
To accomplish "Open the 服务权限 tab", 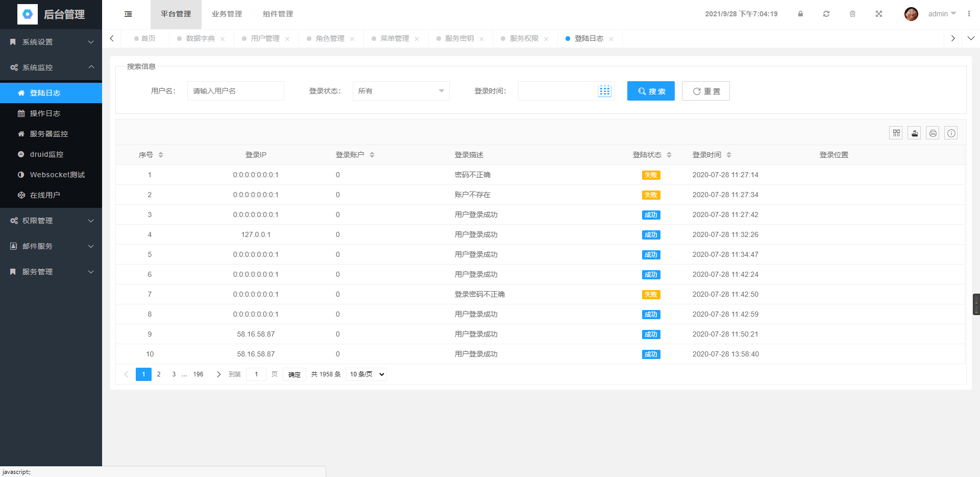I will 524,38.
